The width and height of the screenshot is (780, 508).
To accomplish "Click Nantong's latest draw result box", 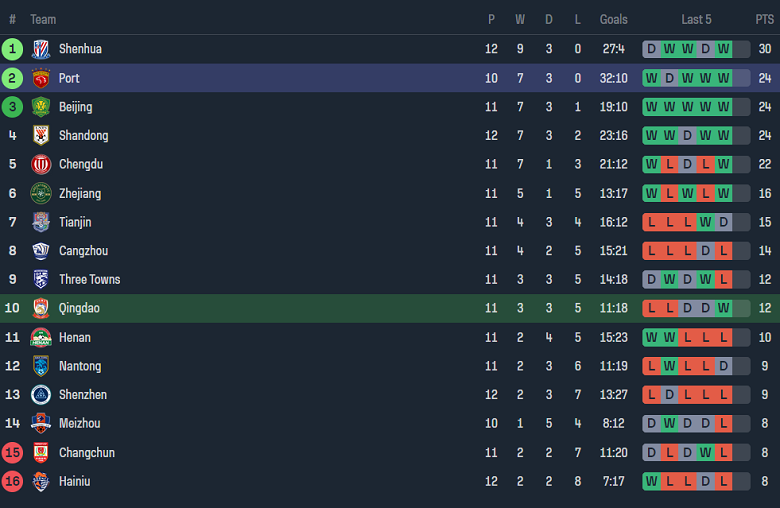I will point(724,366).
